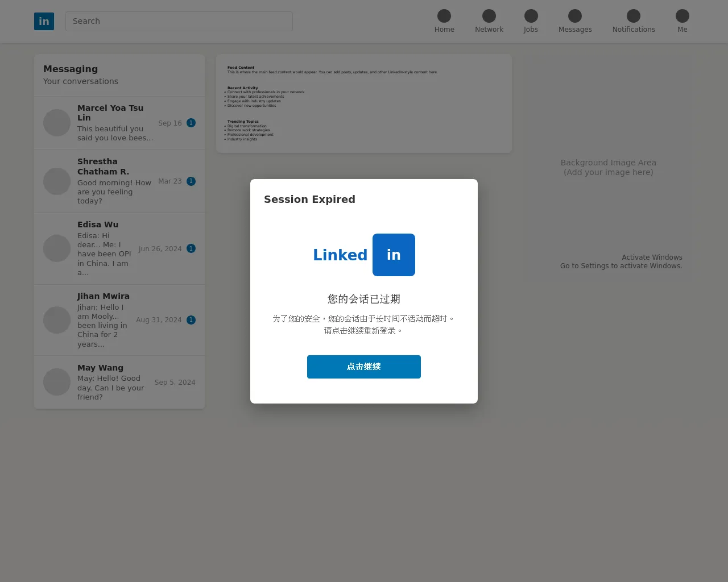Select the Home menu label

coord(444,30)
